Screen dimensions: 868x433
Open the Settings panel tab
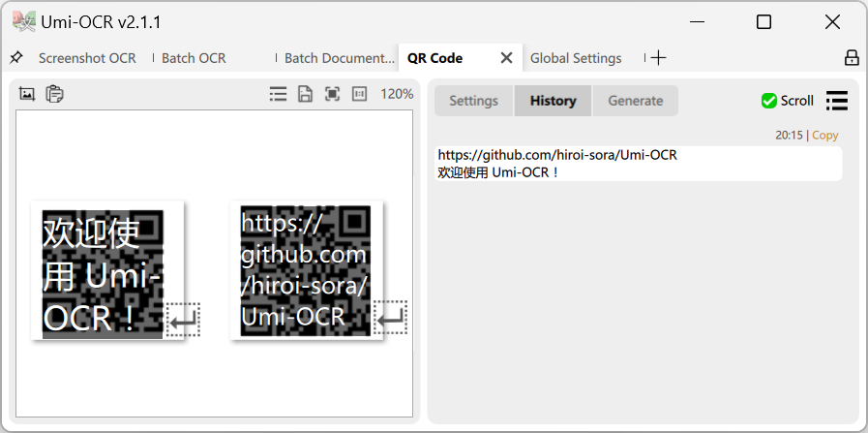tap(473, 101)
